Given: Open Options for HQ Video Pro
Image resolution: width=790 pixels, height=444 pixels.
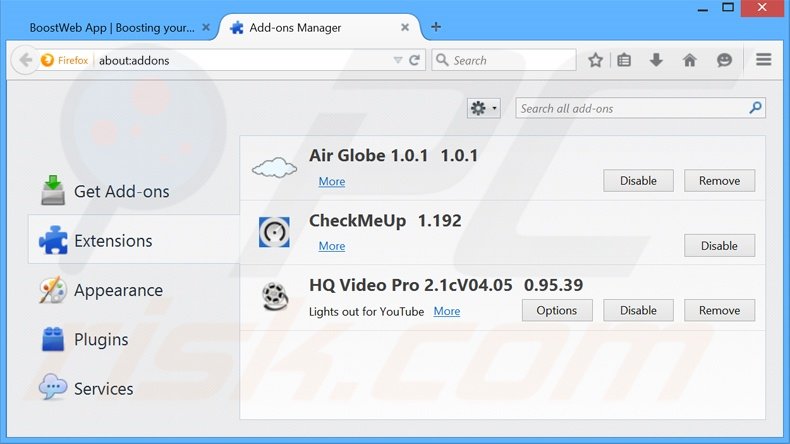Looking at the screenshot, I should 557,311.
